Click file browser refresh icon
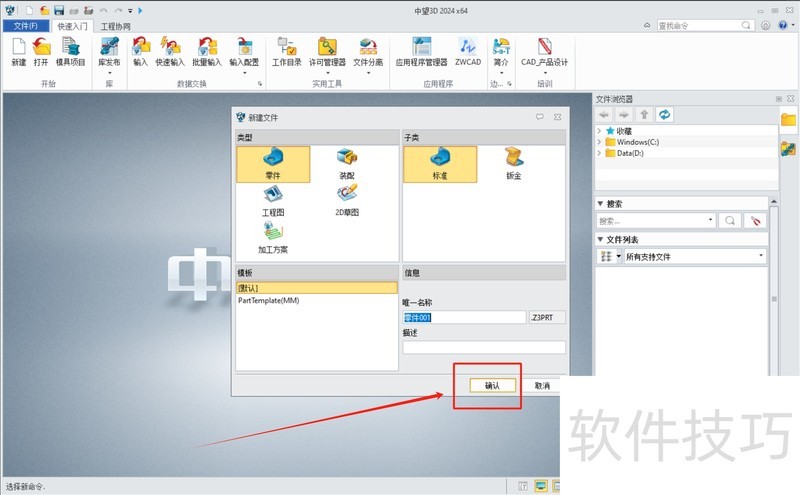 pyautogui.click(x=664, y=114)
